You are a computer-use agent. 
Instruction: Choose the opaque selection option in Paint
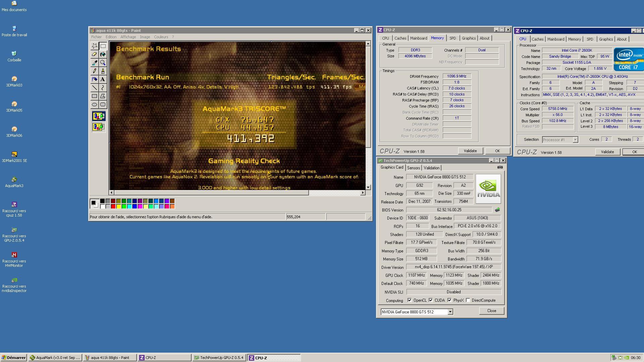point(99,116)
